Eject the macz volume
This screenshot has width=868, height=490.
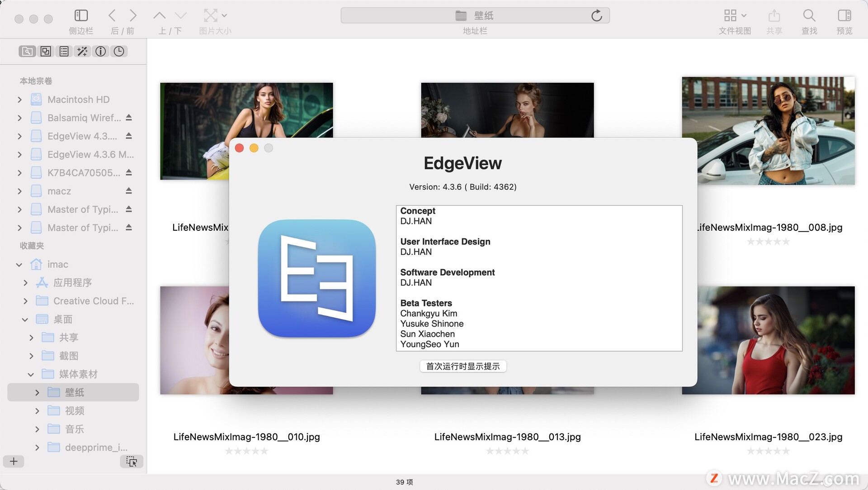pos(129,191)
